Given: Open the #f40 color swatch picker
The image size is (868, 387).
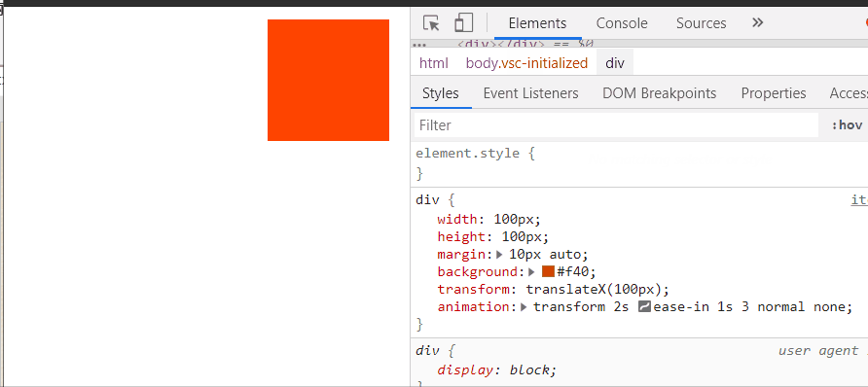Looking at the screenshot, I should click(548, 271).
